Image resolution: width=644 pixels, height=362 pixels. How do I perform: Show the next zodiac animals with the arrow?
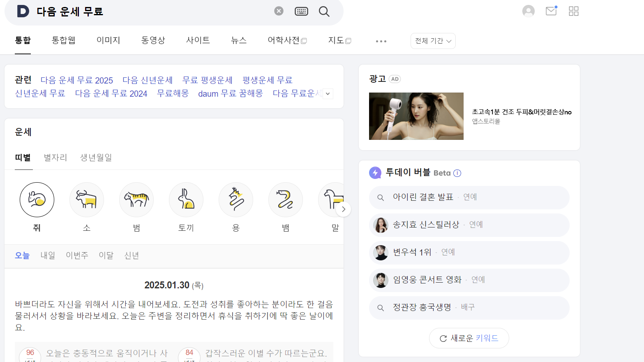(344, 209)
